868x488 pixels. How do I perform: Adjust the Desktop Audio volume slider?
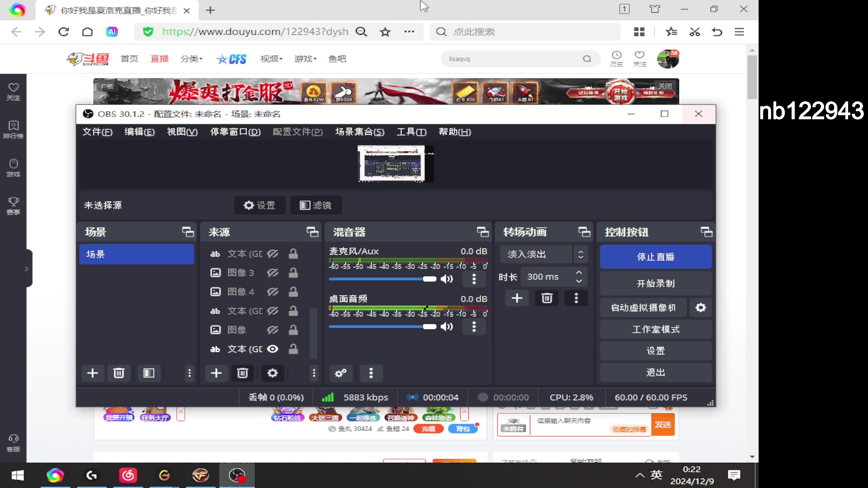382,327
